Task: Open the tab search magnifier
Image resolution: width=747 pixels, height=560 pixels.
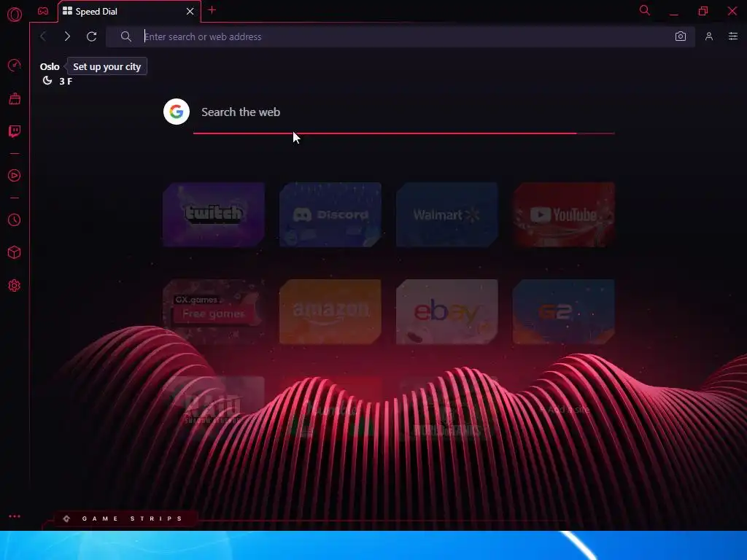Action: 645,10
